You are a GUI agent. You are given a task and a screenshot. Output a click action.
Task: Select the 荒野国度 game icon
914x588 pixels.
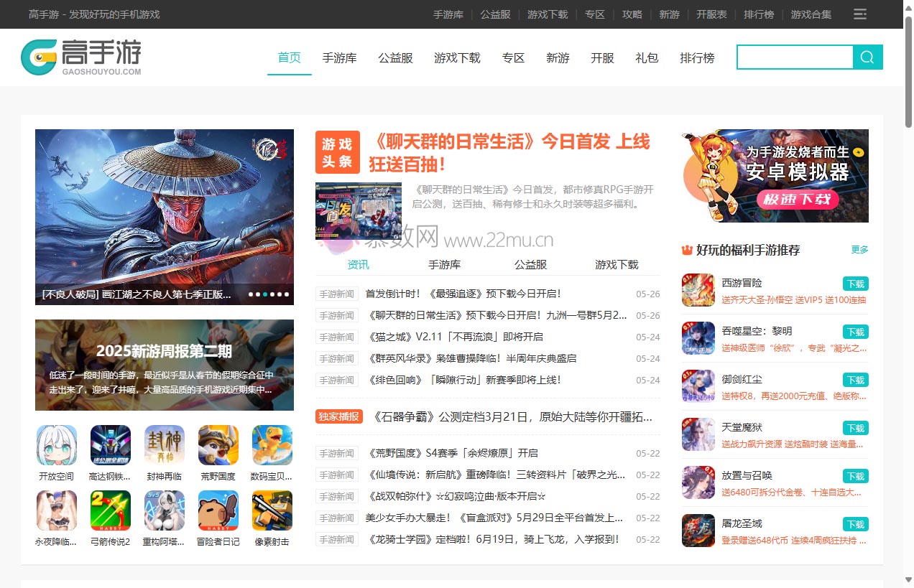coord(218,445)
